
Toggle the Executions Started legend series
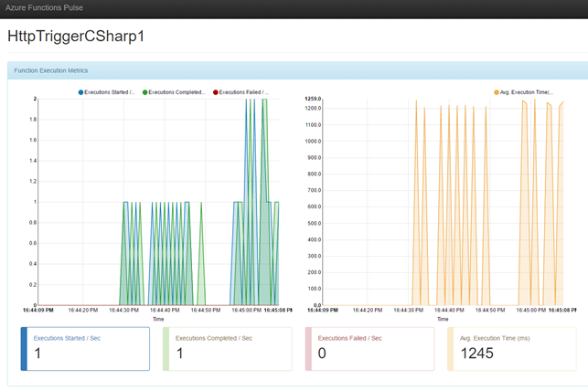pyautogui.click(x=110, y=92)
